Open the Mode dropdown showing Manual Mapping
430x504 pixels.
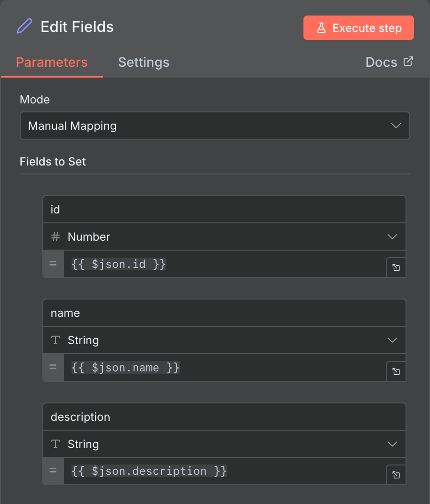pos(215,126)
